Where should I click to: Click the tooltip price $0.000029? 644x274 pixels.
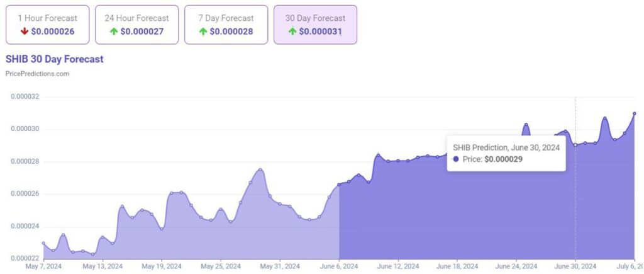point(504,159)
